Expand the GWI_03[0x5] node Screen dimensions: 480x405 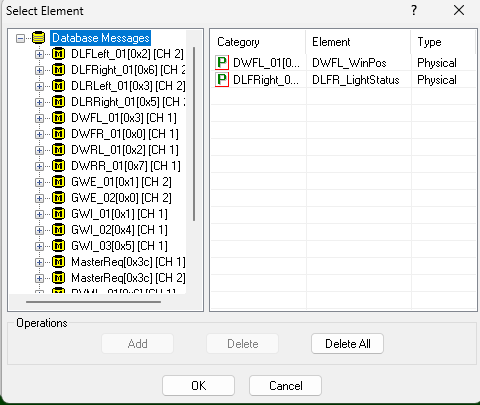pos(39,246)
